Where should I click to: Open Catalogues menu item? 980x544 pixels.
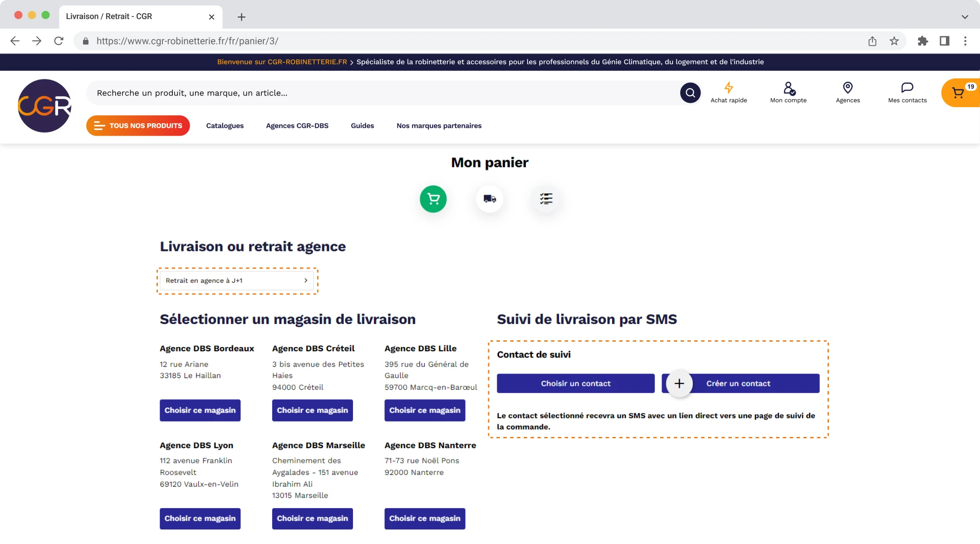(225, 126)
